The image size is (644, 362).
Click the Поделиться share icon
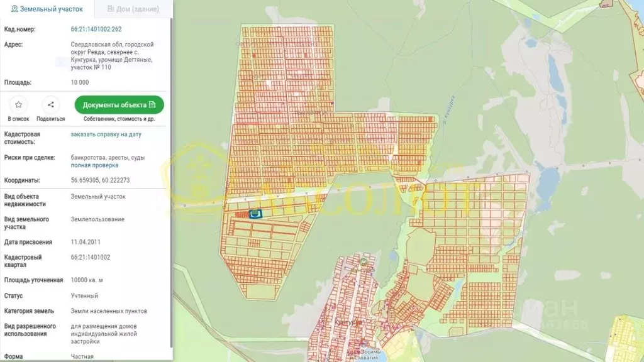tap(50, 105)
